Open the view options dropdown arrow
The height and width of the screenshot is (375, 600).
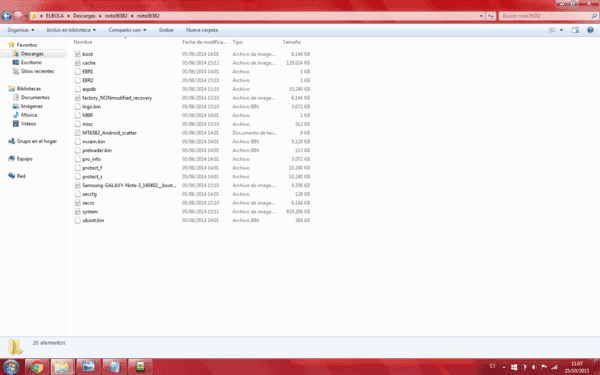coord(561,30)
